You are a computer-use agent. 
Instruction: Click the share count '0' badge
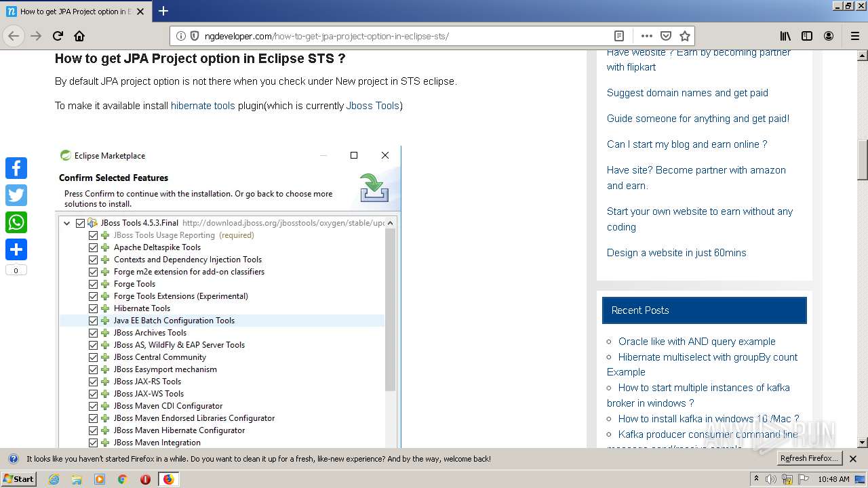pyautogui.click(x=16, y=270)
